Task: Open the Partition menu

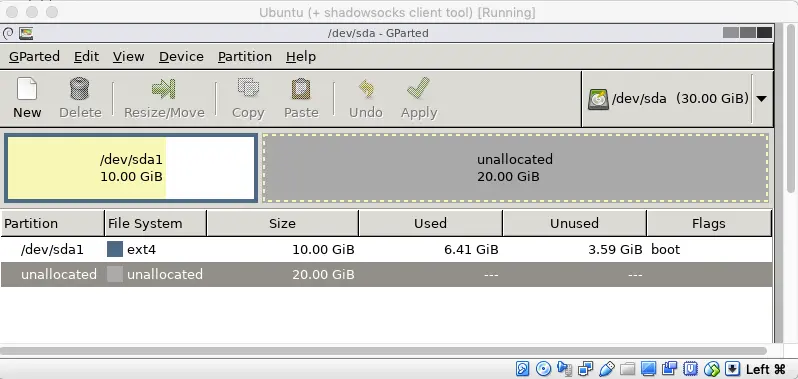Action: pyautogui.click(x=245, y=56)
